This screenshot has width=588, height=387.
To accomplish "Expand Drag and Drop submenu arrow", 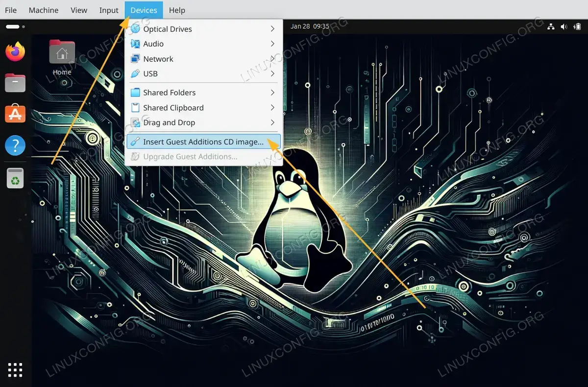I will pos(273,122).
